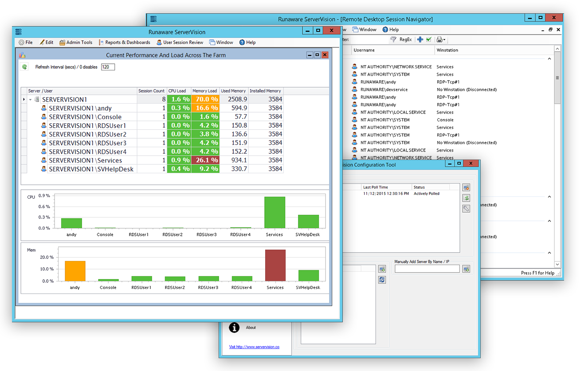
Task: Select the red "26.1 %" memory load cell
Action: click(x=205, y=160)
